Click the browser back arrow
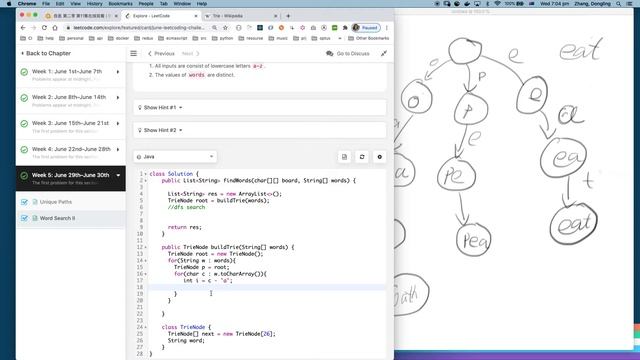Image resolution: width=640 pixels, height=360 pixels. pyautogui.click(x=23, y=28)
